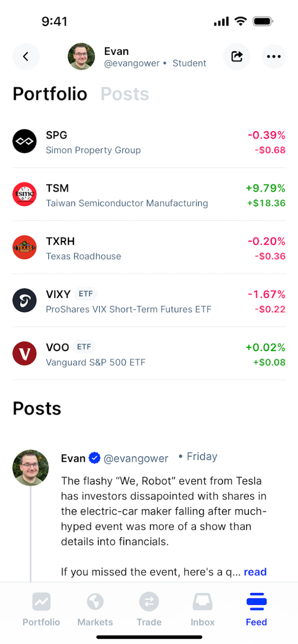Switch to the Posts tab
The height and width of the screenshot is (644, 298).
125,94
